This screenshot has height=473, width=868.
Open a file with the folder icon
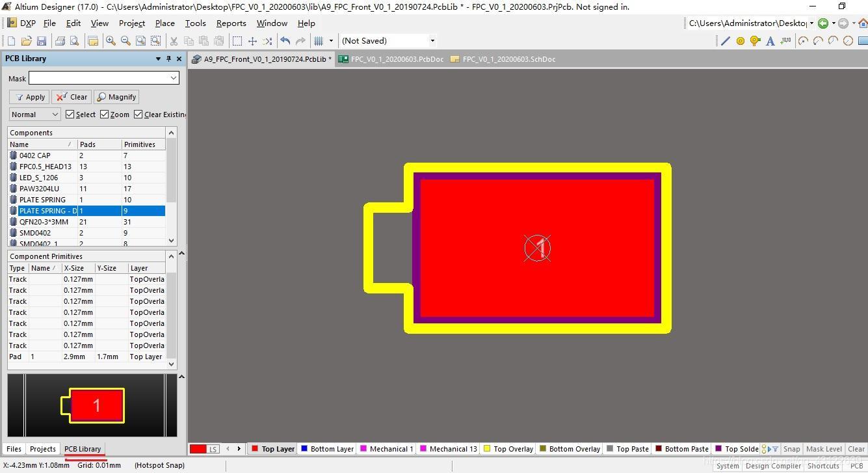26,41
